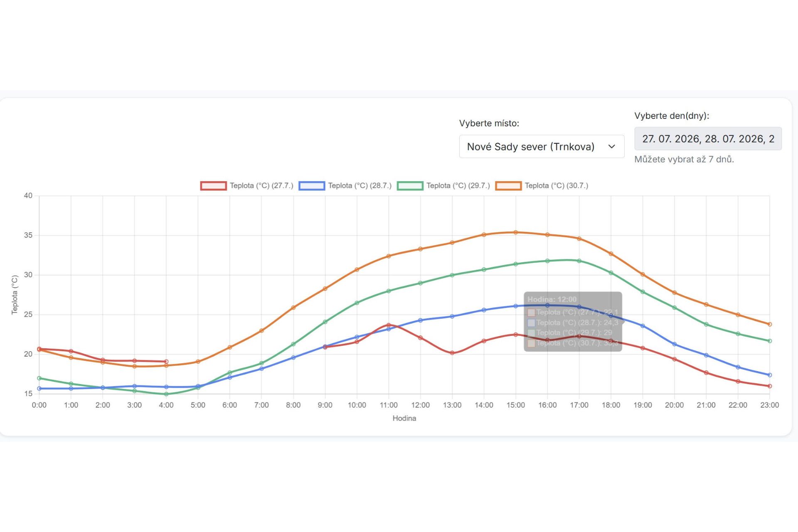Click the green data point at 10:00

[x=357, y=303]
